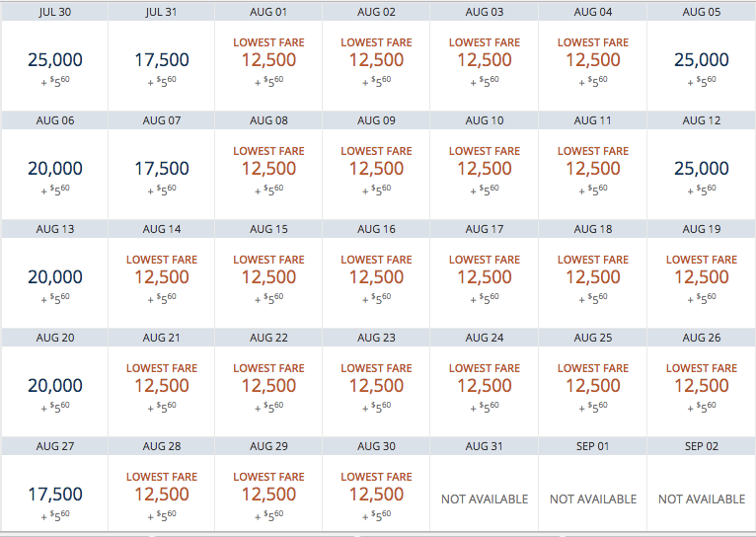Select the Aug 17 lowest fare 12,500
This screenshot has height=537, width=756.
(484, 282)
